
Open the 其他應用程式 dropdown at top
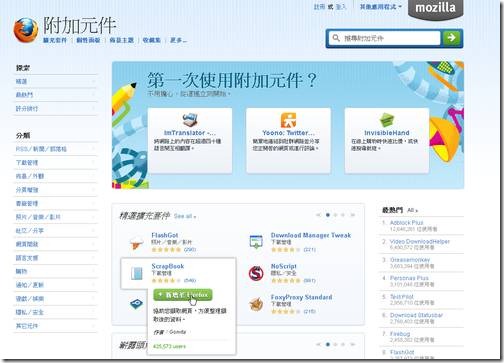pyautogui.click(x=381, y=7)
